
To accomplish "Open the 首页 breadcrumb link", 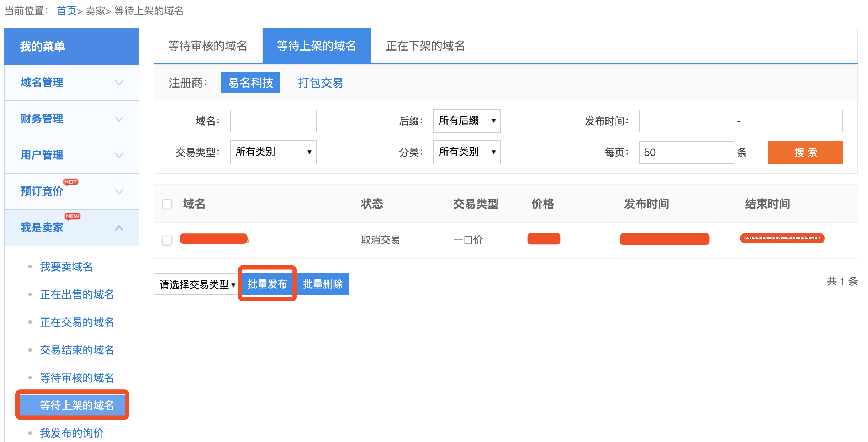I will point(67,10).
